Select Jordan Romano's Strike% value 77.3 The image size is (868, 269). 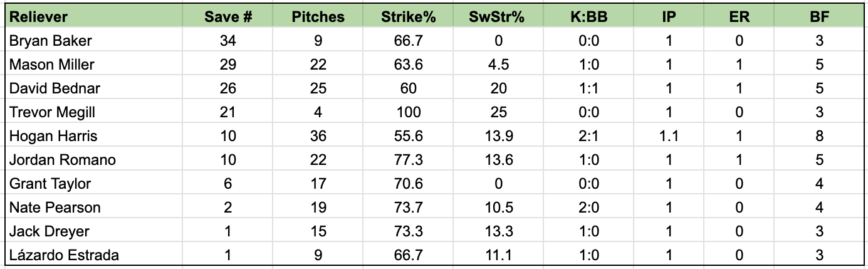(x=408, y=160)
